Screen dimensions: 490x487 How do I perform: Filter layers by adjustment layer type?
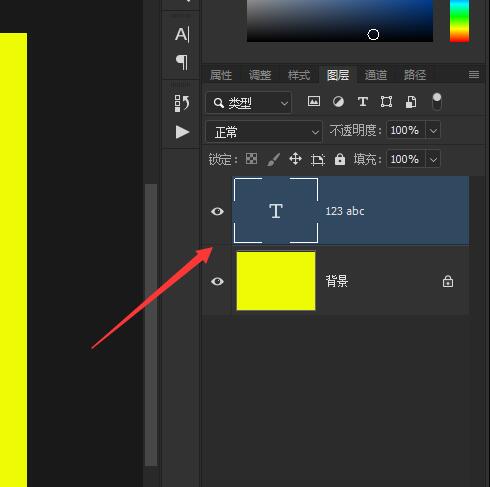coord(338,101)
